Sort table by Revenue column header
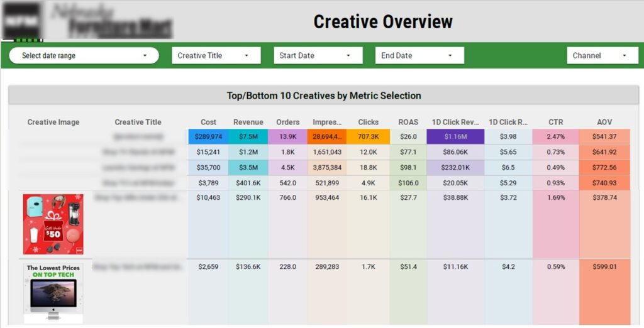Viewport: 644px width, 328px height. point(248,122)
